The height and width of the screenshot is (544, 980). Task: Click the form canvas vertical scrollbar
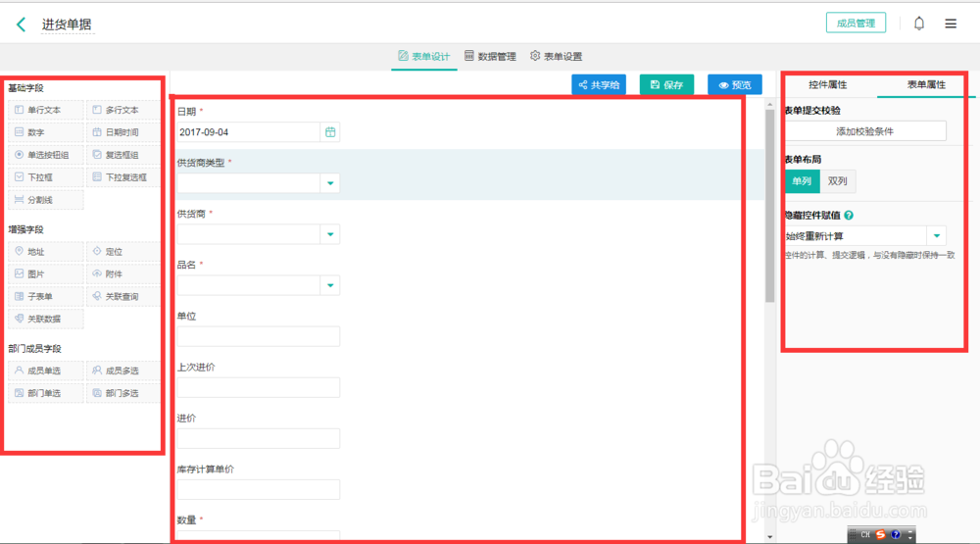[769, 206]
